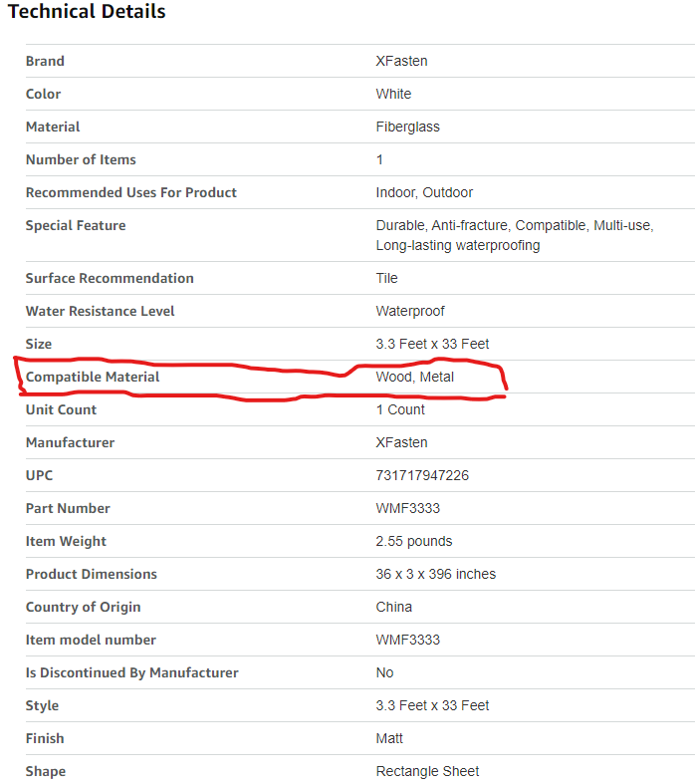This screenshot has height=784, width=695.
Task: Click the Technical Details heading
Action: [x=87, y=12]
